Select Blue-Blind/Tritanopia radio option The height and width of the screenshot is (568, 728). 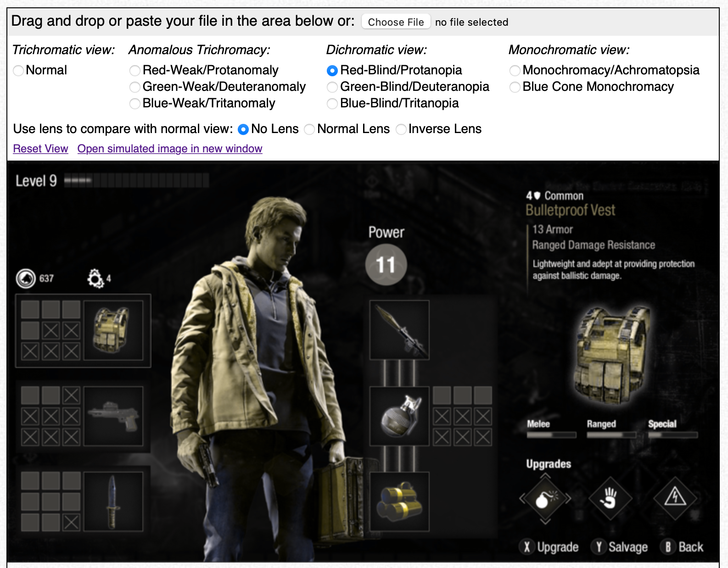(x=332, y=104)
